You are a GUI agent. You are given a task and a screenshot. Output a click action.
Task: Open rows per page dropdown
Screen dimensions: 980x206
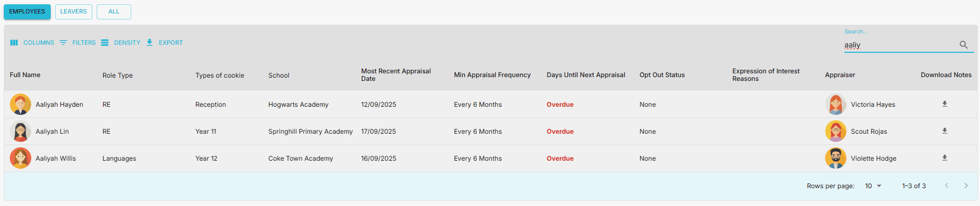tap(873, 186)
